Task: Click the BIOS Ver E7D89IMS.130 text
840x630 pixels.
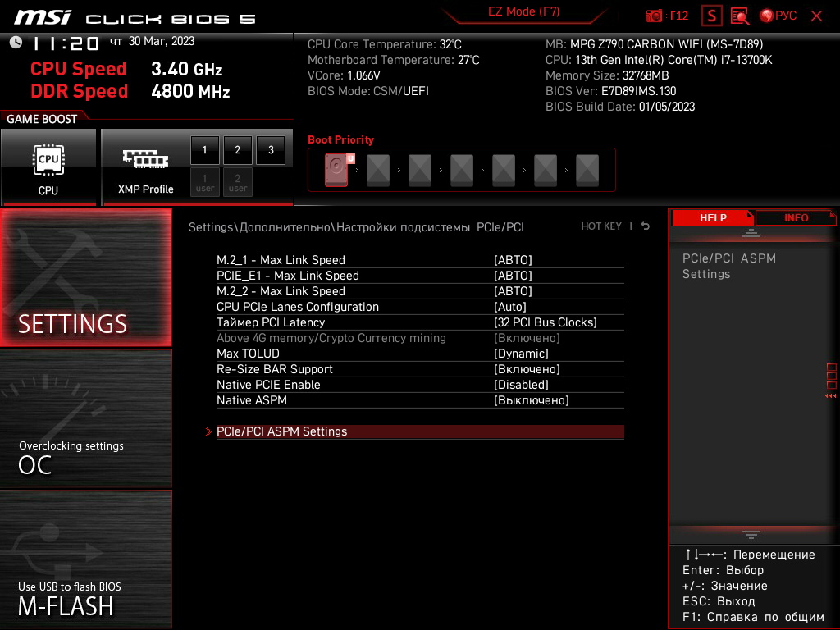Action: click(610, 91)
